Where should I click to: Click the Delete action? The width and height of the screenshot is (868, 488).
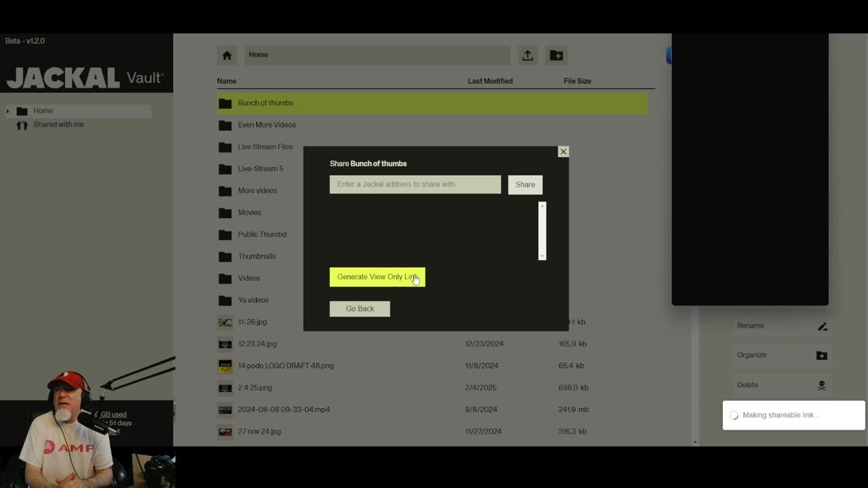coord(782,385)
